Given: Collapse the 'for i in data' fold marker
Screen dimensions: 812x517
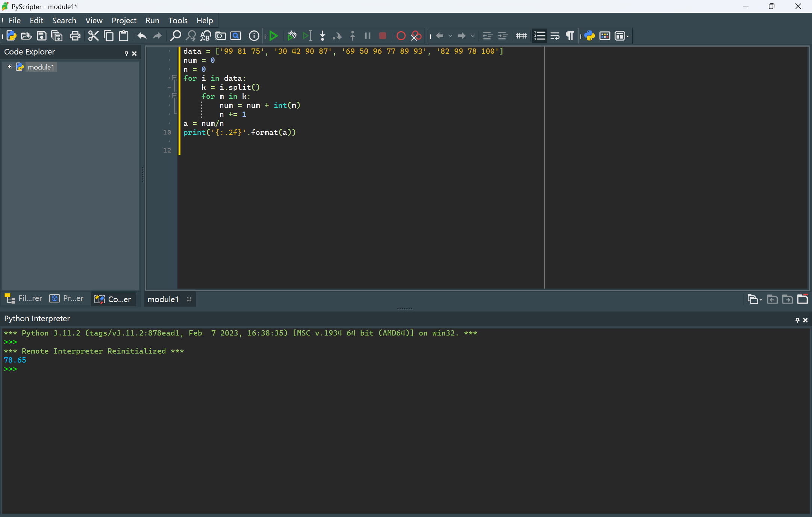Looking at the screenshot, I should [x=174, y=78].
